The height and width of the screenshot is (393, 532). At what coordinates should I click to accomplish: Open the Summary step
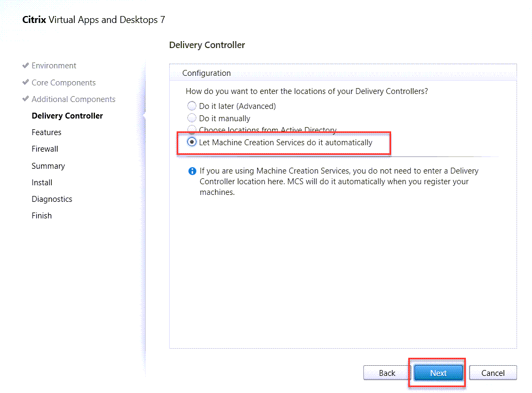click(48, 166)
